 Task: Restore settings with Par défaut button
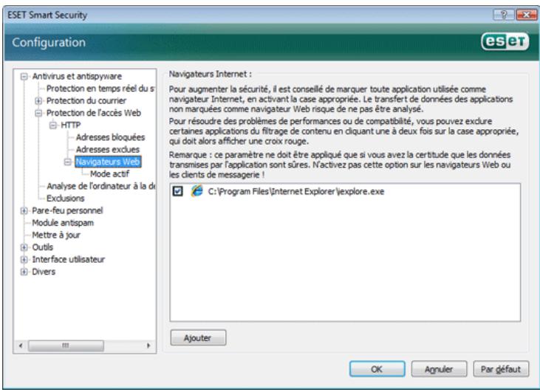coord(501,369)
